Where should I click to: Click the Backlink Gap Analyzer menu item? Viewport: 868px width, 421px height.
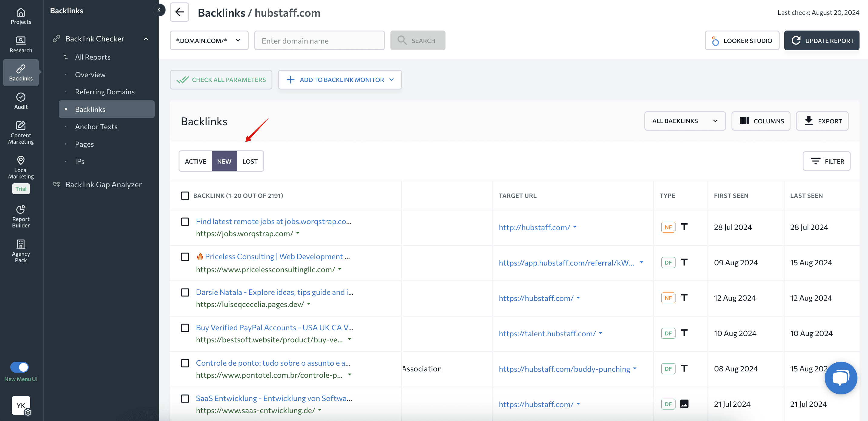[x=103, y=184]
